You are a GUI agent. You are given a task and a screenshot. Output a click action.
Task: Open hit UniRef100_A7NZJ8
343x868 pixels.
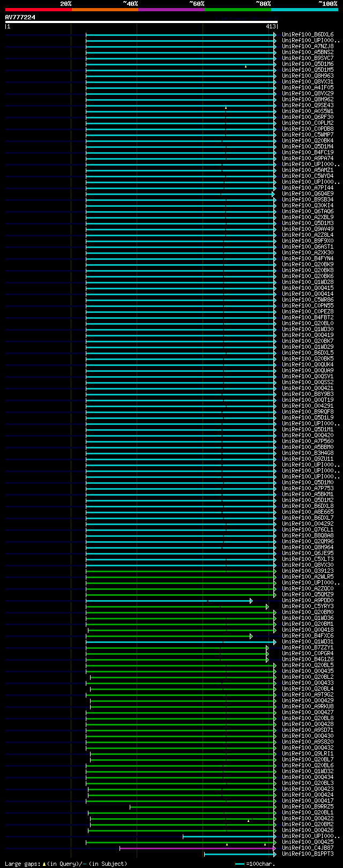tap(308, 47)
